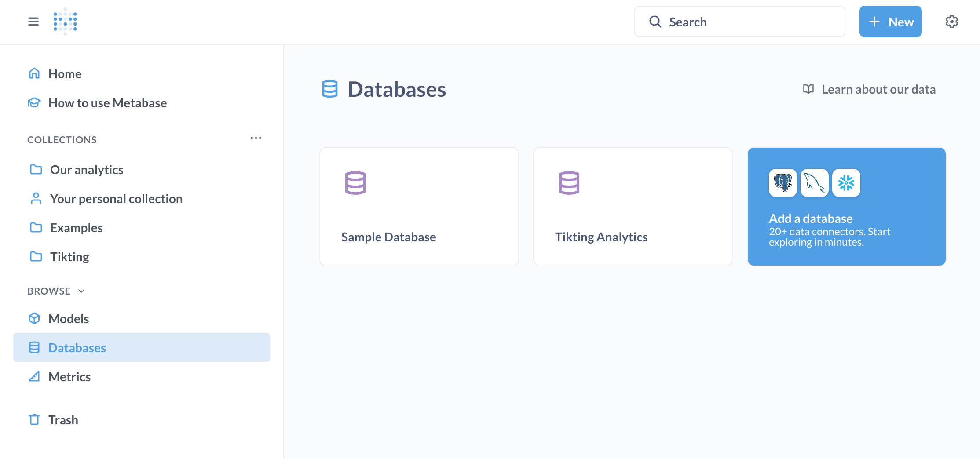Open the hamburger sidebar menu
980x459 pixels.
pyautogui.click(x=33, y=21)
